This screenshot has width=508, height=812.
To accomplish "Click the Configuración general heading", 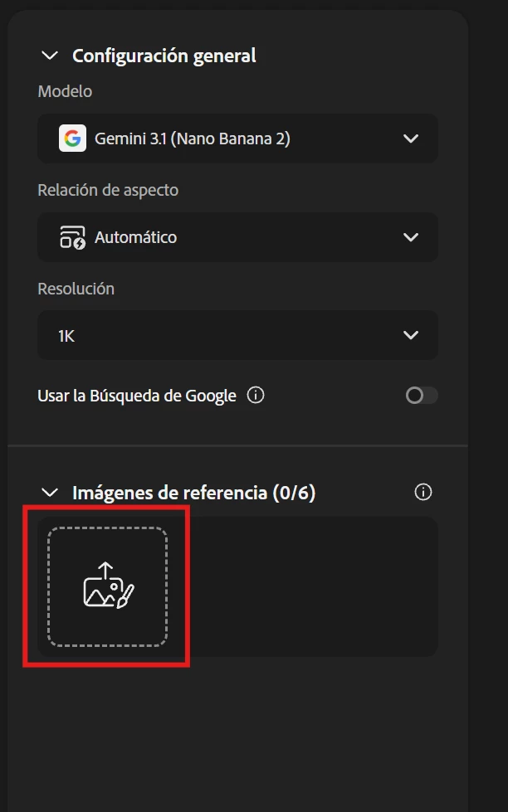I will (x=164, y=56).
